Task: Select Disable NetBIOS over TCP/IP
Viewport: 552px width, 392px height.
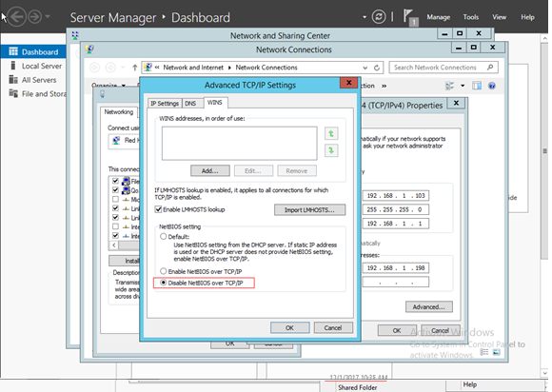Action: click(163, 283)
